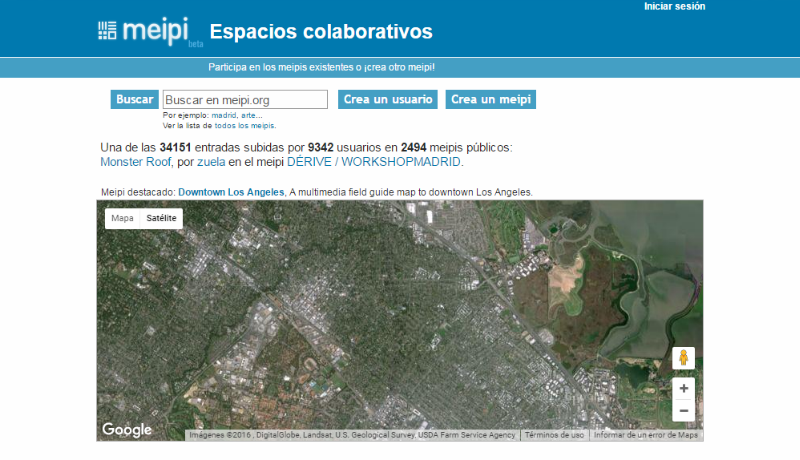
Task: Click the Crea un meipi button
Action: [491, 100]
